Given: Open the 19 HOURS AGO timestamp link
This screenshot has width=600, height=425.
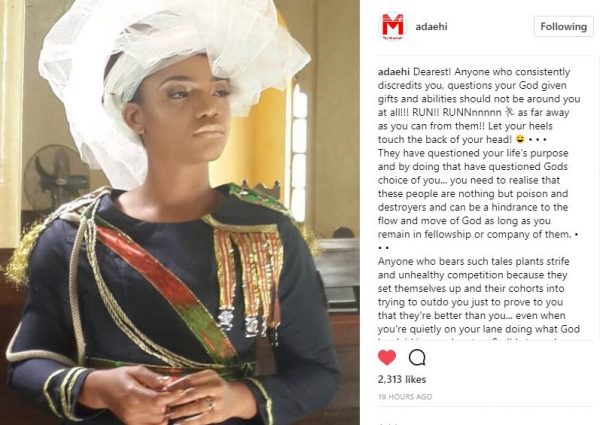Looking at the screenshot, I should click(405, 397).
